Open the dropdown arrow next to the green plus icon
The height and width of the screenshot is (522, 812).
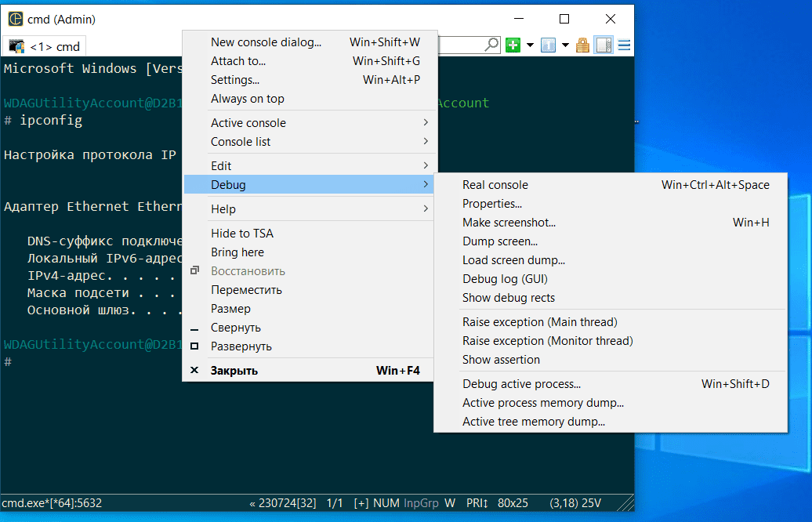(x=531, y=45)
